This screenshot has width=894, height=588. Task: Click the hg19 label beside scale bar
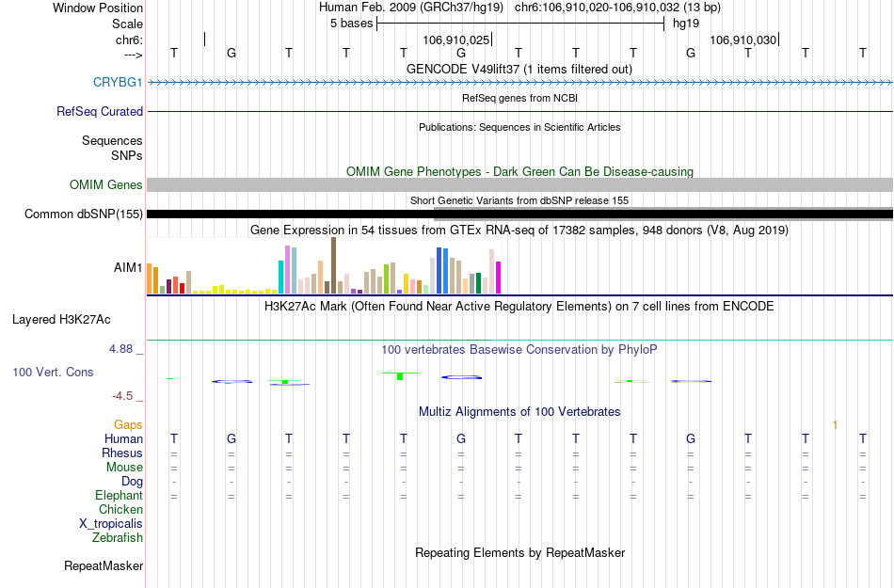point(686,24)
